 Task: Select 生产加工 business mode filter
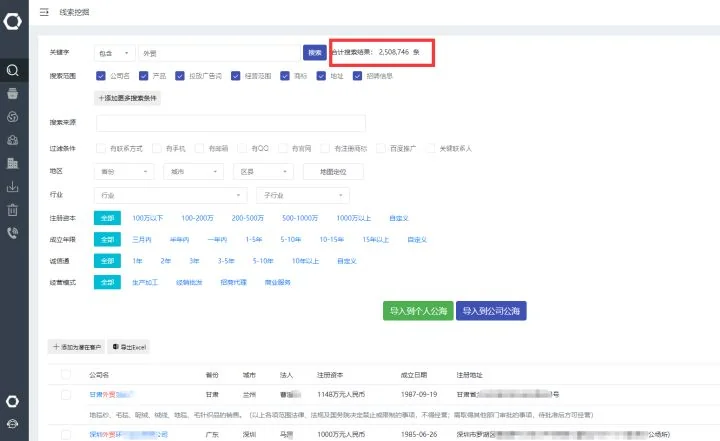tap(145, 283)
